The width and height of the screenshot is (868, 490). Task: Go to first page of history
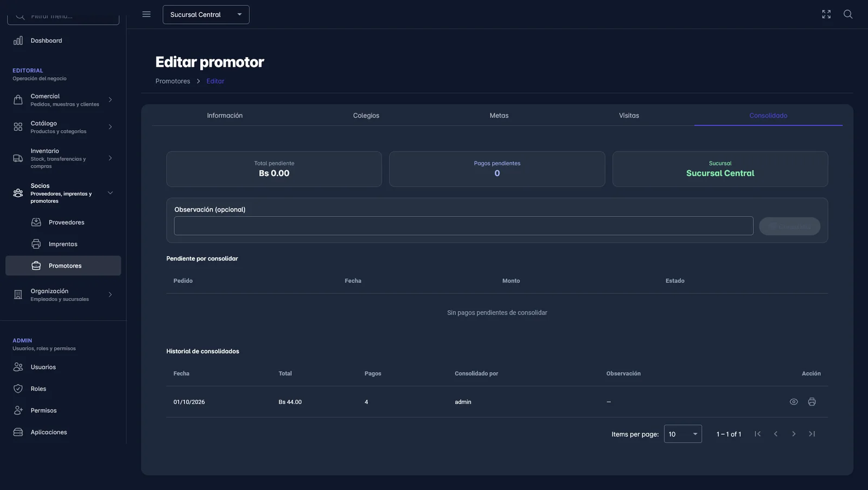point(758,434)
